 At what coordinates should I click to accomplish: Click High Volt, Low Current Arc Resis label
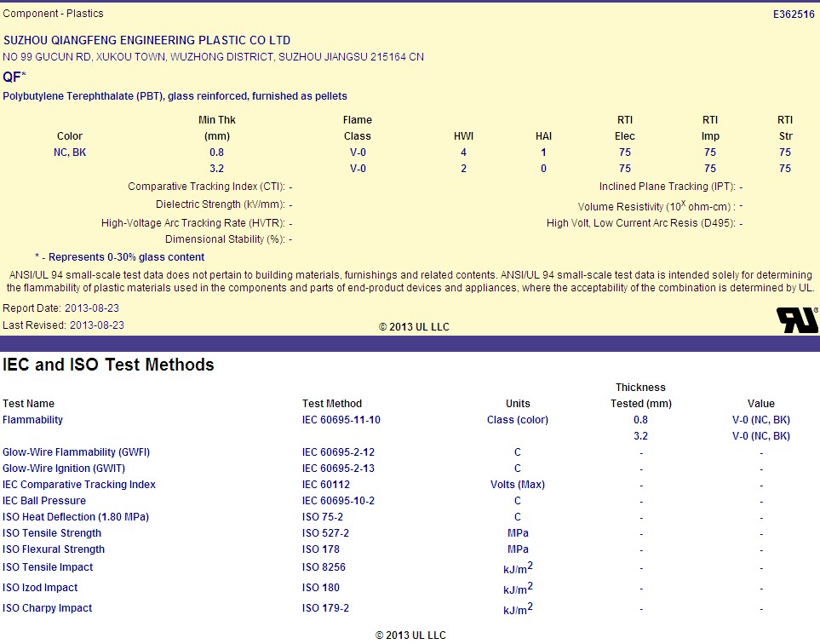[x=641, y=223]
